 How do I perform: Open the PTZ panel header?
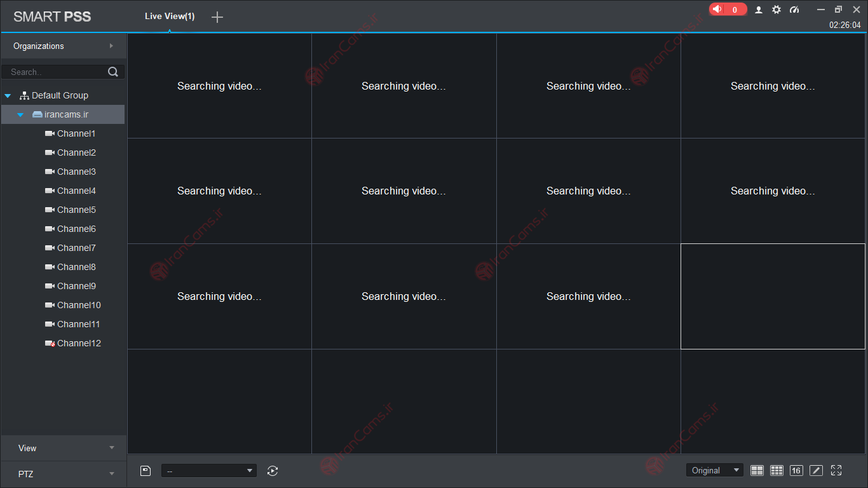[63, 474]
